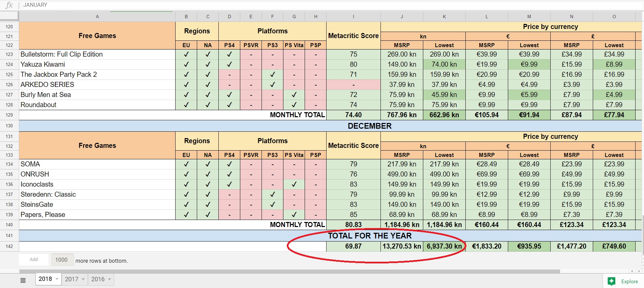The width and height of the screenshot is (644, 288).
Task: Click the horizontal scroll left arrow
Action: (632, 271)
